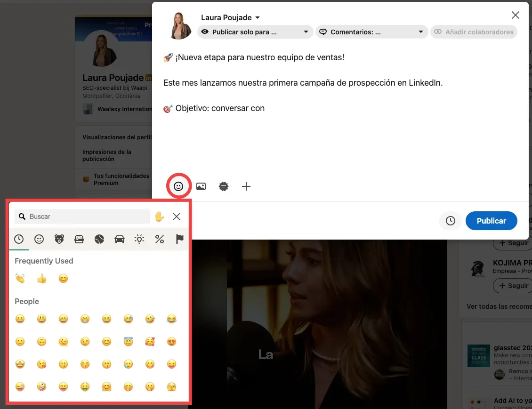Switch to Flags emoji category tab

click(179, 239)
